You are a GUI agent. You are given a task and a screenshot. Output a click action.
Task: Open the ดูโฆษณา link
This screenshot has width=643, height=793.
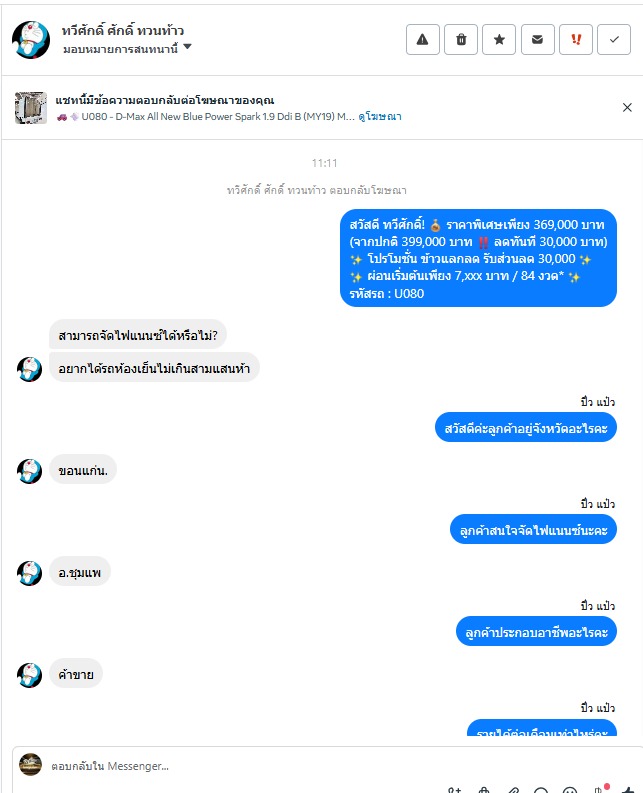pyautogui.click(x=379, y=116)
